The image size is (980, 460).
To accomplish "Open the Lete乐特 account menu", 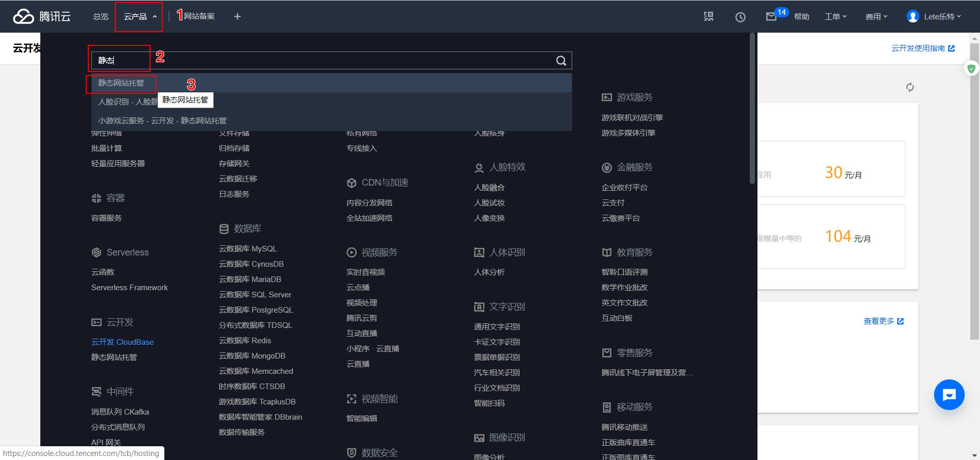I will 934,17.
